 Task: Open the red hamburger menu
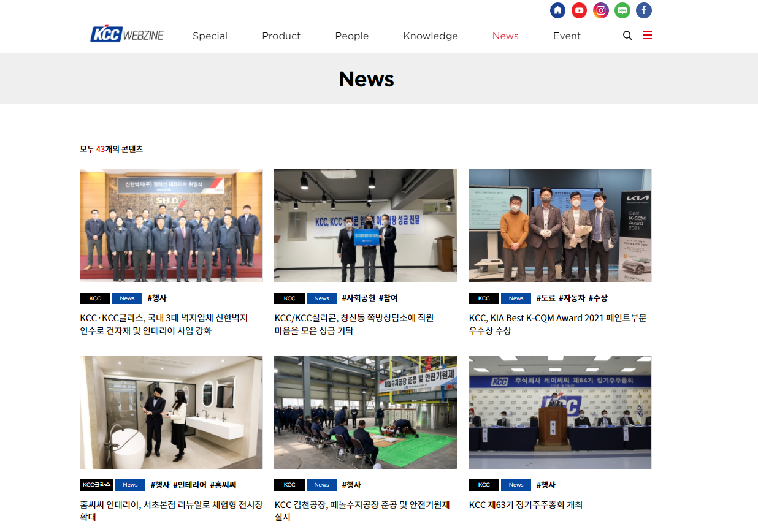(x=648, y=35)
